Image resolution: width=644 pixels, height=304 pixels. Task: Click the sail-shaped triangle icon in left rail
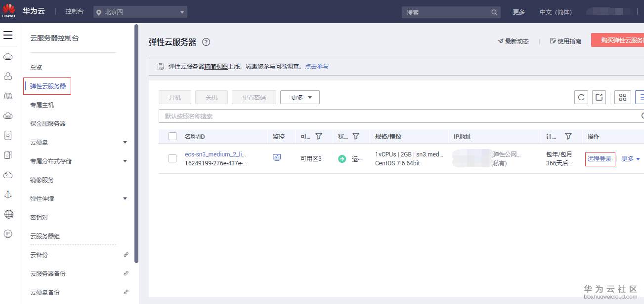(x=8, y=194)
